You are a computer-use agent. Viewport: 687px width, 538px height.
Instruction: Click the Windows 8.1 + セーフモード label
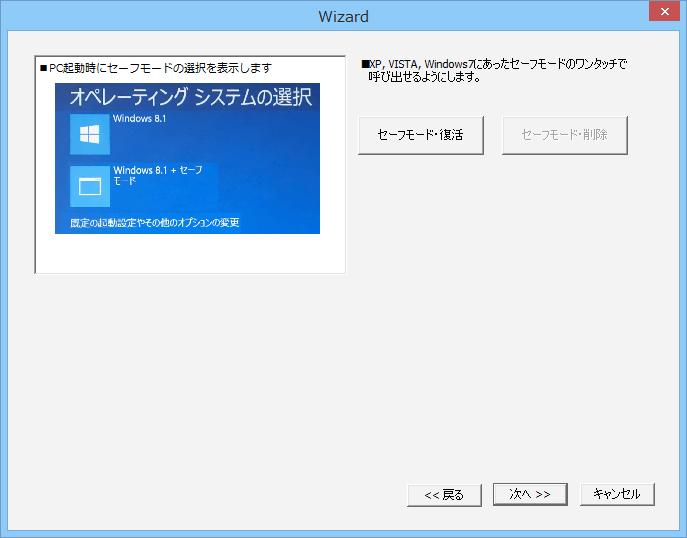158,175
